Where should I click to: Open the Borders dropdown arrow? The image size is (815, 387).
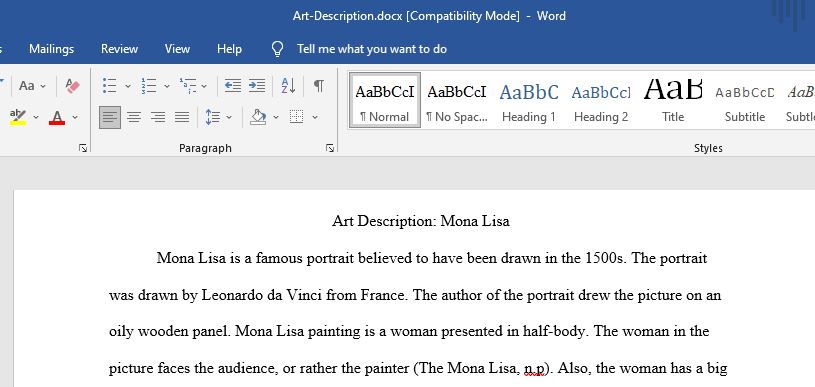click(x=314, y=117)
